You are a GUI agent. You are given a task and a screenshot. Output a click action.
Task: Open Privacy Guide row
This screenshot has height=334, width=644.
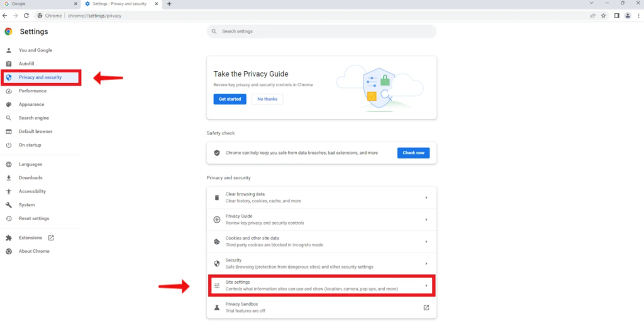pos(321,220)
